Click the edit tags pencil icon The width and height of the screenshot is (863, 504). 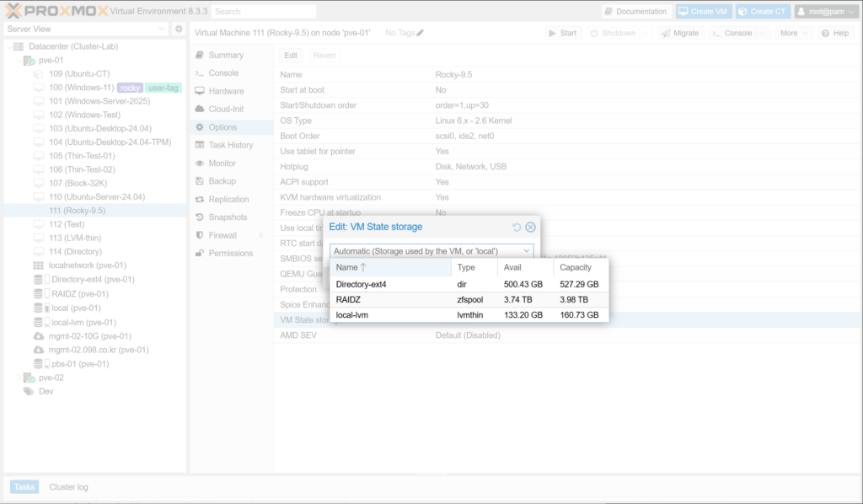pyautogui.click(x=421, y=33)
